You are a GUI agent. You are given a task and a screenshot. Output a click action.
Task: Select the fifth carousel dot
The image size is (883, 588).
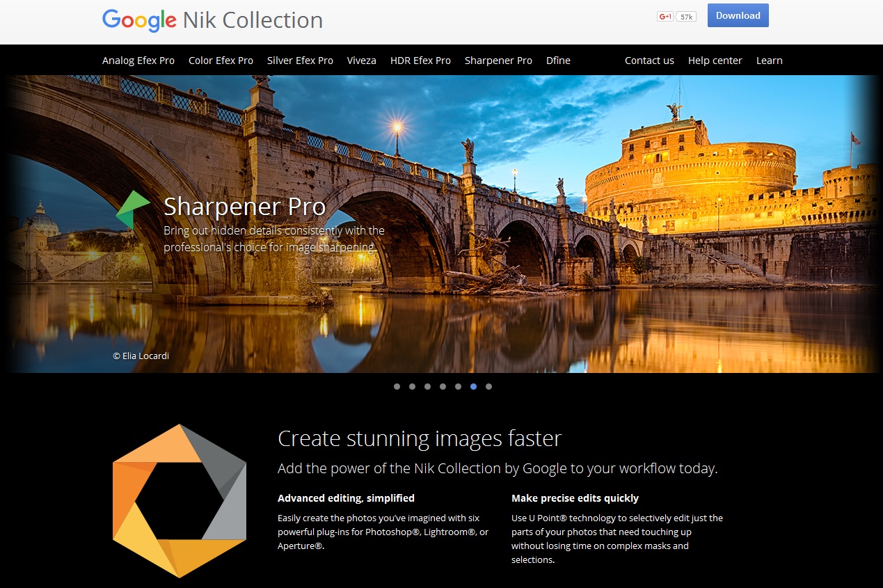coord(458,386)
